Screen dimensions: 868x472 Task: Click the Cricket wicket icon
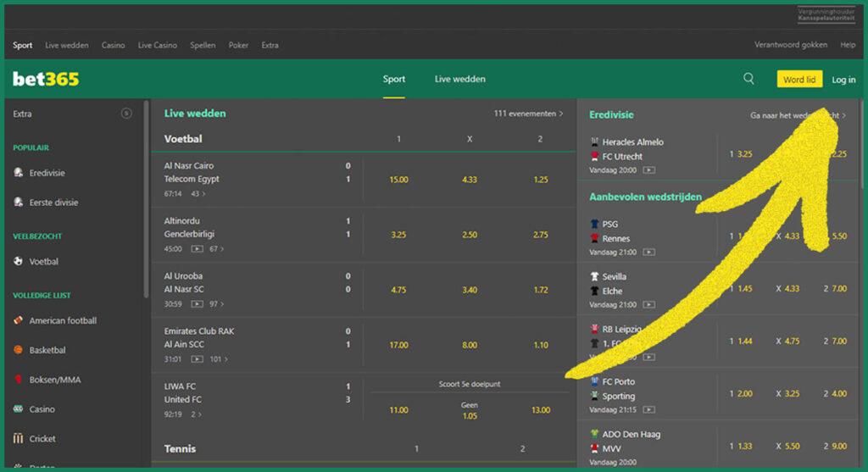tap(19, 438)
